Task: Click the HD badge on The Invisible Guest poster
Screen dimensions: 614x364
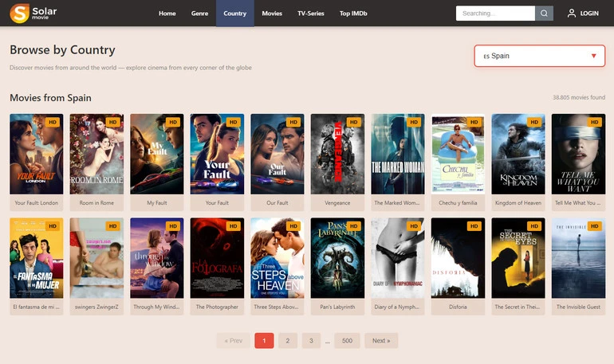Action: pos(594,226)
